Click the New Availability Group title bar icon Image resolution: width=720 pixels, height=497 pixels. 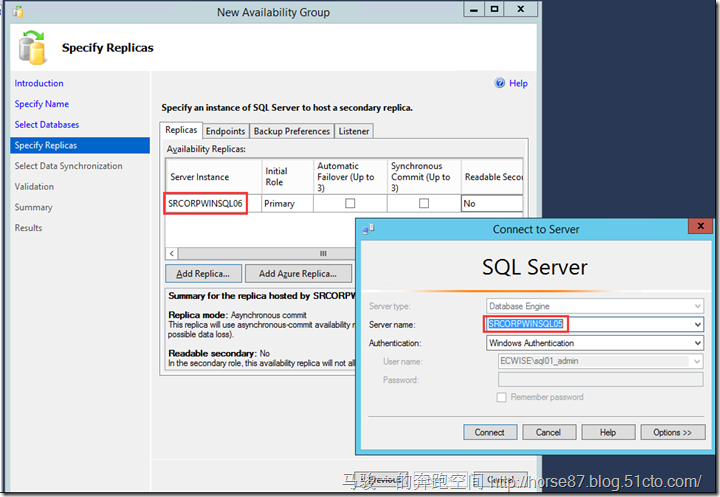(x=18, y=11)
